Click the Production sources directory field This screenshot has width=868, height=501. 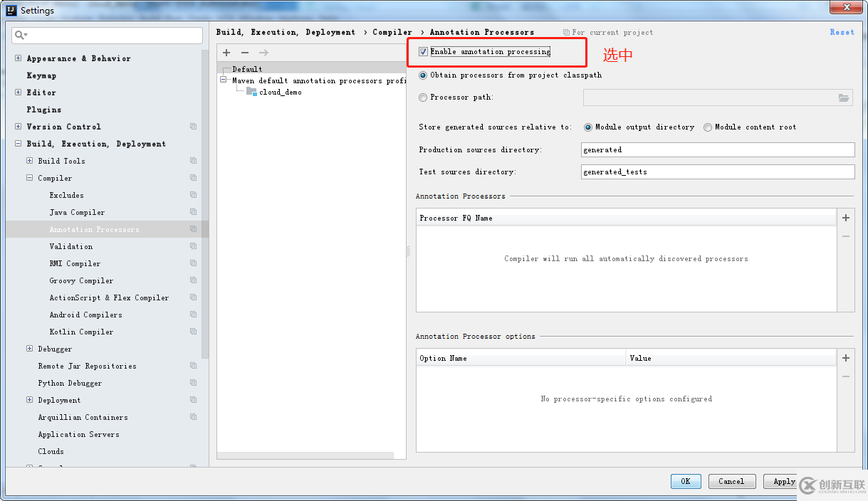pos(718,149)
